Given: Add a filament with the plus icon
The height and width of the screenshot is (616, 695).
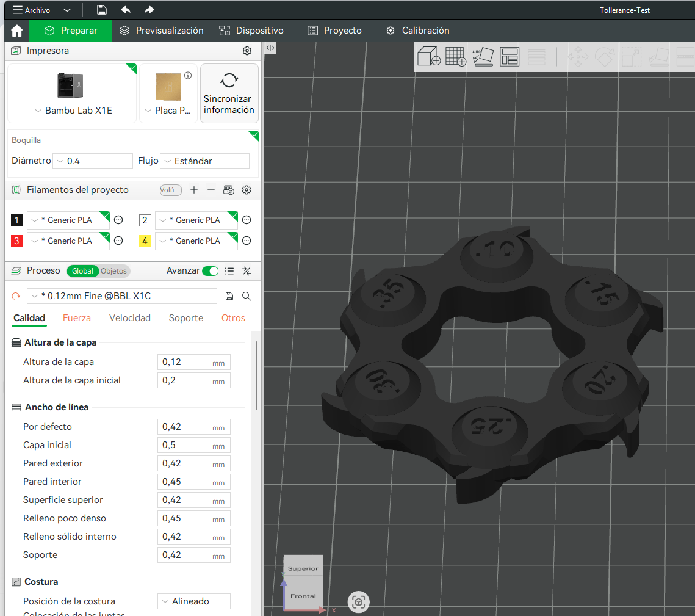Looking at the screenshot, I should 193,190.
